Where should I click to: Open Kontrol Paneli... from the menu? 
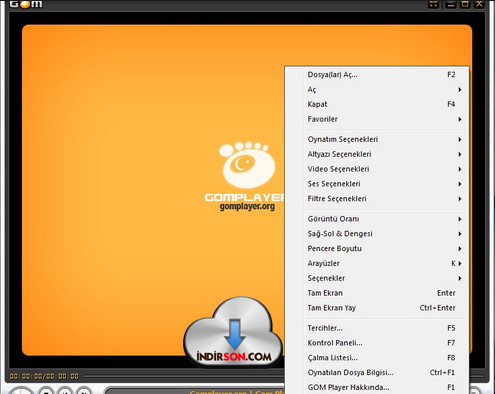[x=377, y=343]
